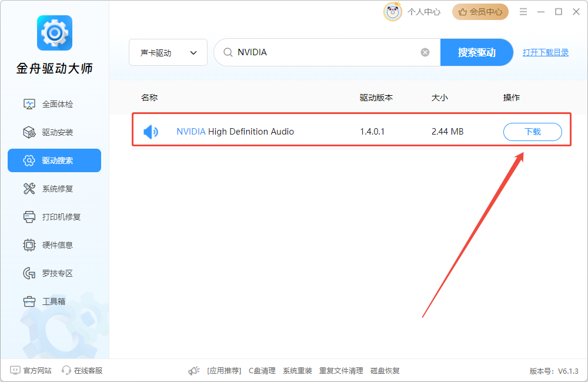This screenshot has width=588, height=382.
Task: Switch to 驱动安装 in the sidebar
Action: click(54, 132)
